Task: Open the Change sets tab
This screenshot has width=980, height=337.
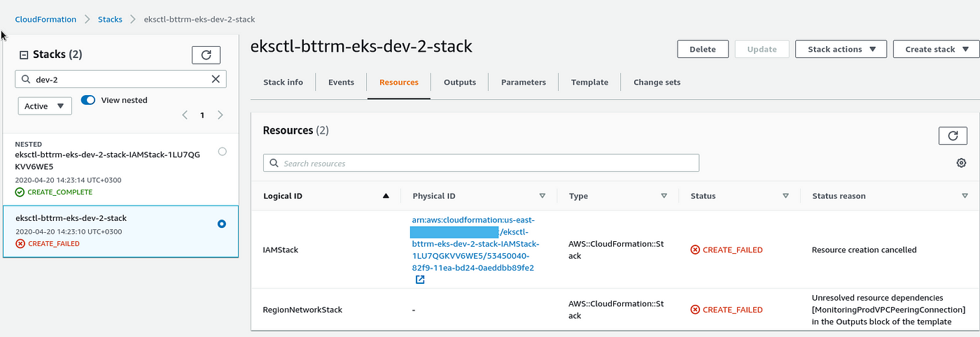Action: point(657,83)
